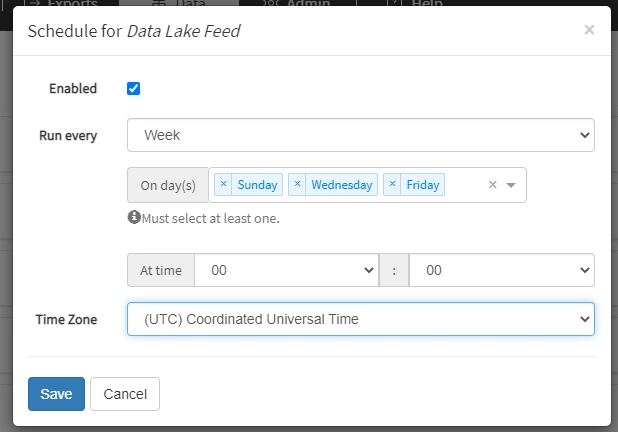The height and width of the screenshot is (432, 618).
Task: Click the Time Zone label
Action: (x=66, y=319)
